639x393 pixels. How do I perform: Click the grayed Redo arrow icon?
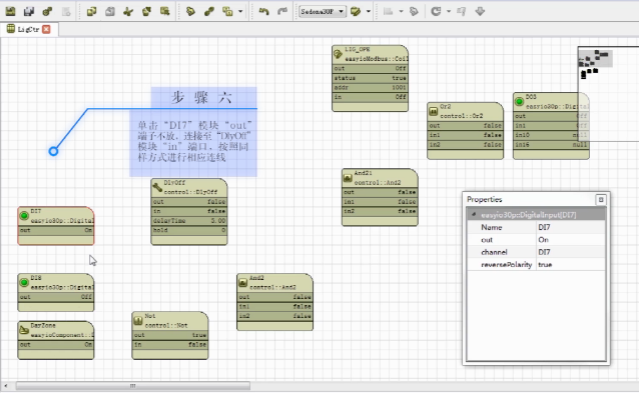[x=282, y=11]
